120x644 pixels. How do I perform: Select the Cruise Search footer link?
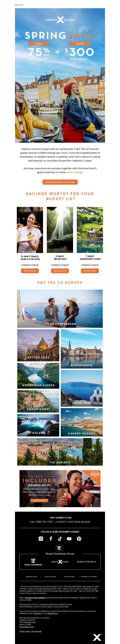(x=70, y=576)
